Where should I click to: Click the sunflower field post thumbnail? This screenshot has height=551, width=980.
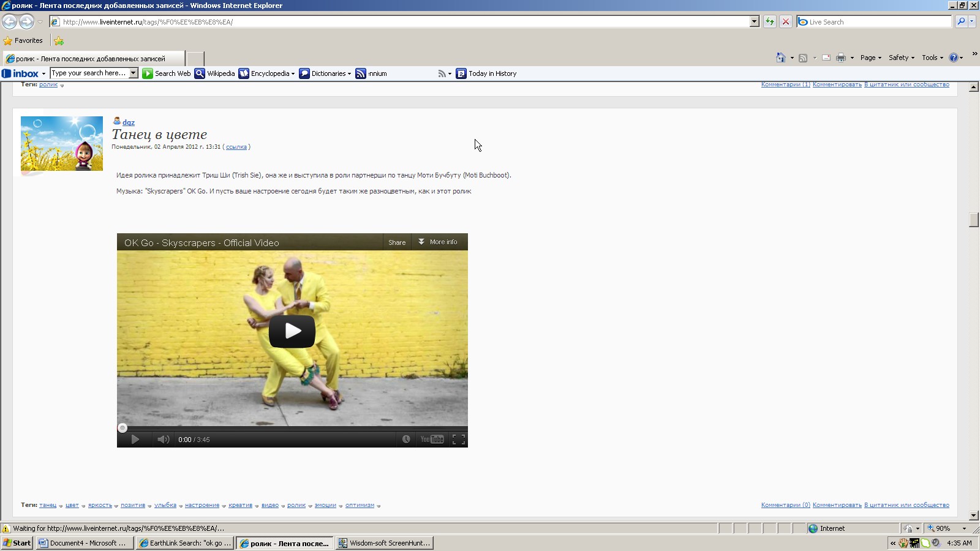[x=62, y=143]
